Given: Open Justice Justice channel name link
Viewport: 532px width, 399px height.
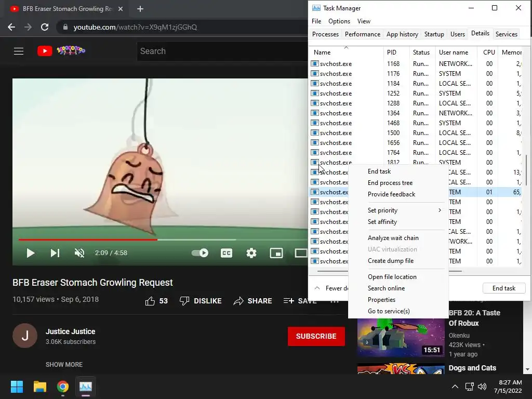Looking at the screenshot, I should (x=71, y=331).
